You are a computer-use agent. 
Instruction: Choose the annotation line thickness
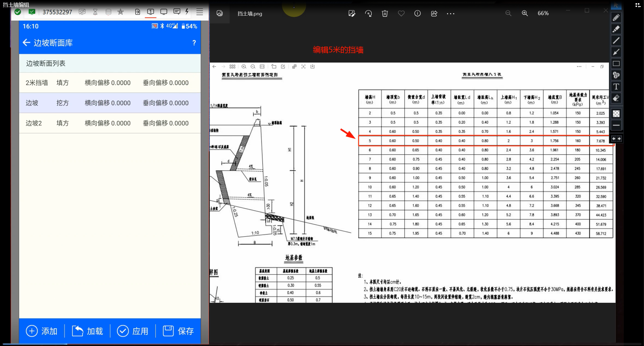616,125
